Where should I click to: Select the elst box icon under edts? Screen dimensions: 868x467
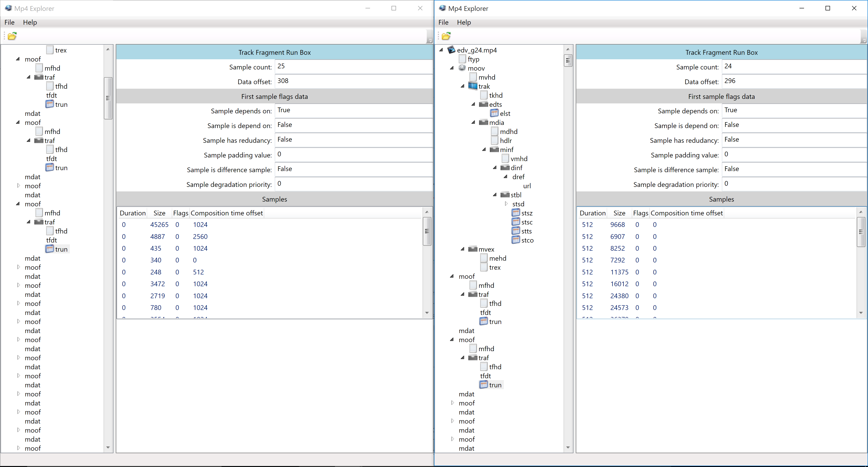pyautogui.click(x=494, y=113)
